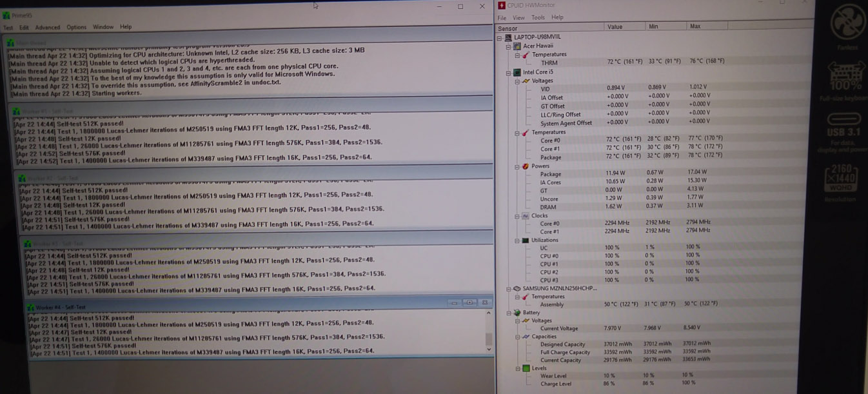Minimize the Worker #4 child window
This screenshot has height=394, width=868.
pyautogui.click(x=456, y=302)
